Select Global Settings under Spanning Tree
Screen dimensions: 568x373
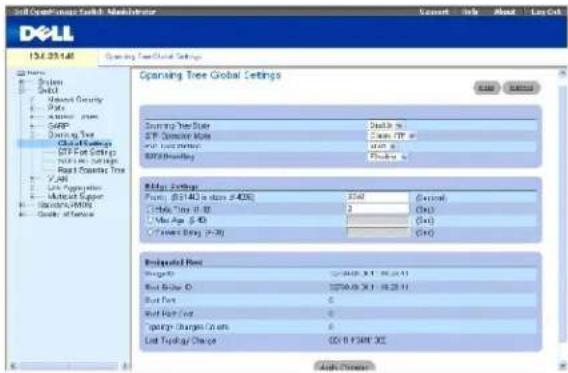point(85,143)
